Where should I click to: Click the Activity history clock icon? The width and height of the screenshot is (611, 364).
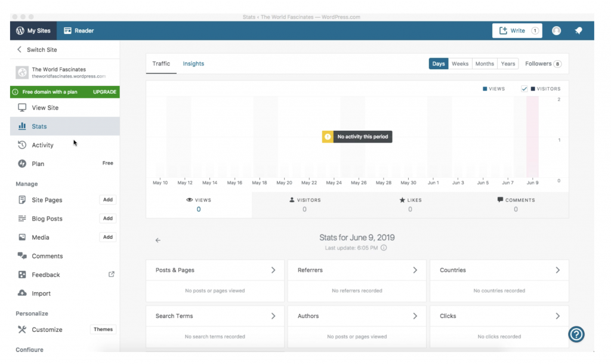click(x=22, y=145)
